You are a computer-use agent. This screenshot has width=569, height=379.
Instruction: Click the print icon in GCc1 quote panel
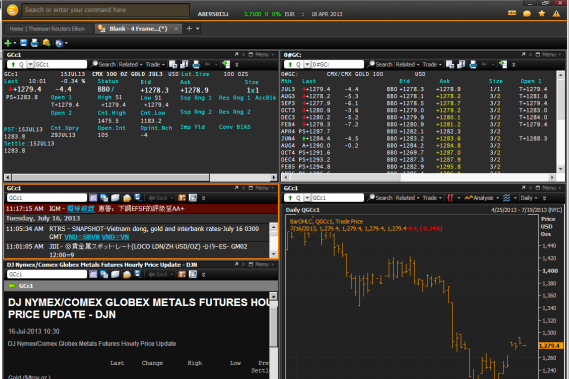(196, 65)
